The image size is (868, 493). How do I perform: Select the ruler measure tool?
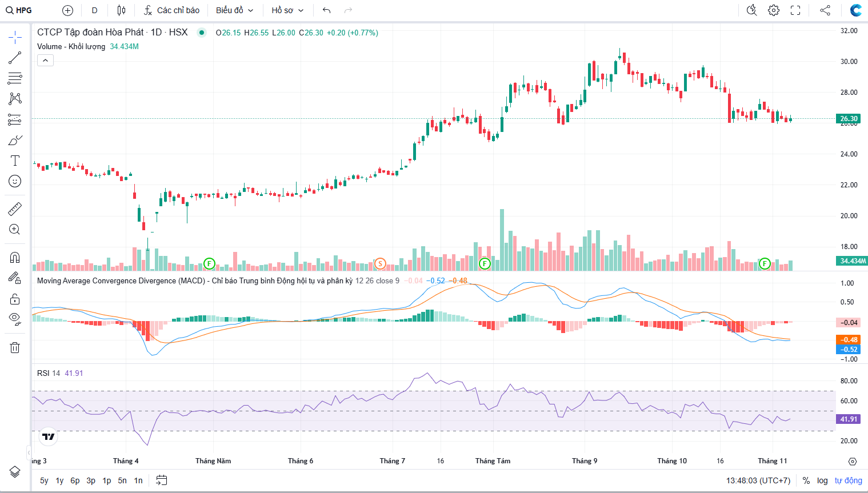coord(15,209)
